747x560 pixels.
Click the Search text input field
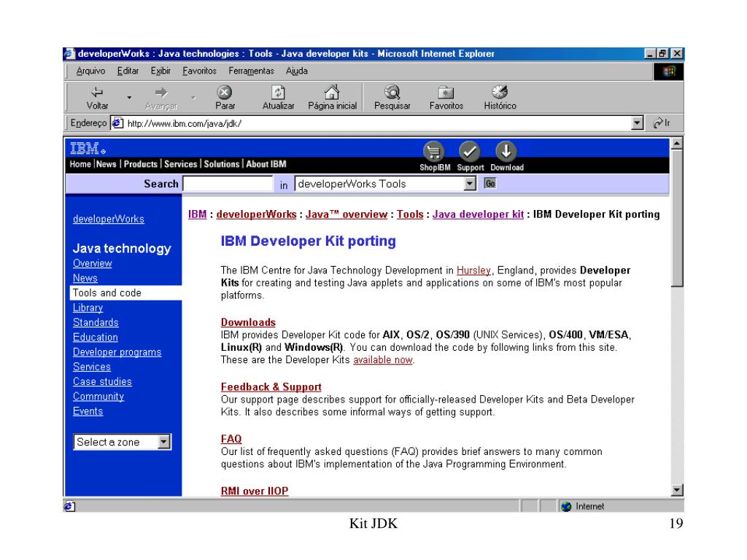228,184
